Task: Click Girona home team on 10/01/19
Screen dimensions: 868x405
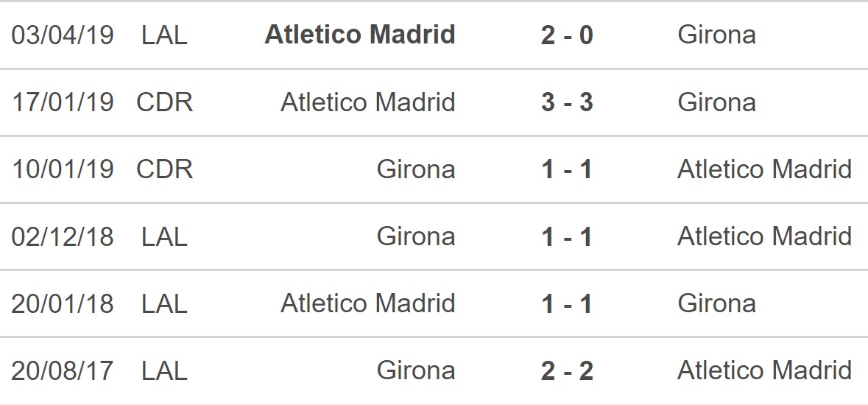Action: [416, 169]
